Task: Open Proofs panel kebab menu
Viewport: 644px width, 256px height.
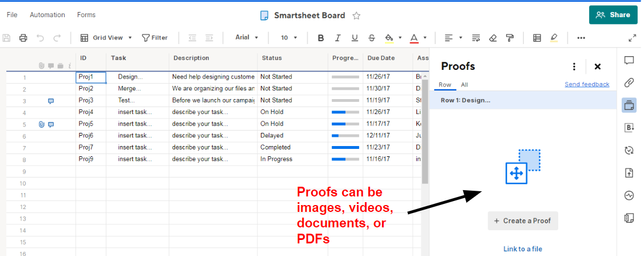Action: tap(574, 66)
